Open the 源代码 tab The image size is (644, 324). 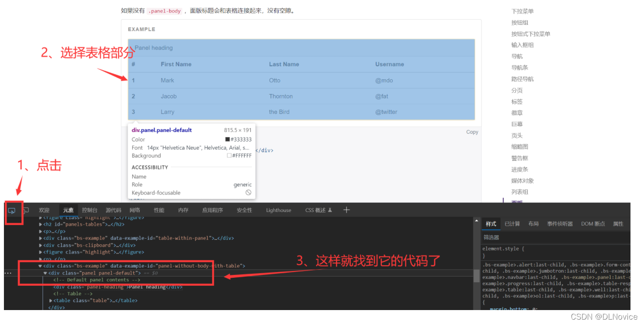click(113, 210)
